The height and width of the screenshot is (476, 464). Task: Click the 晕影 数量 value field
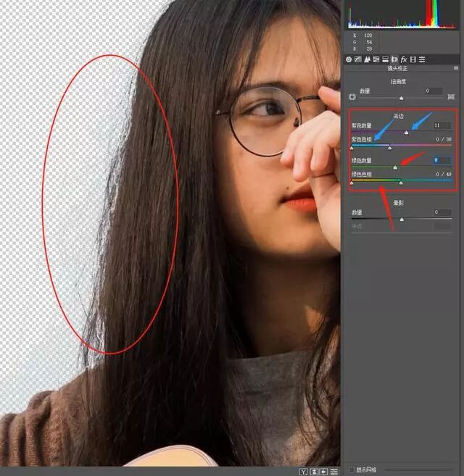(442, 212)
